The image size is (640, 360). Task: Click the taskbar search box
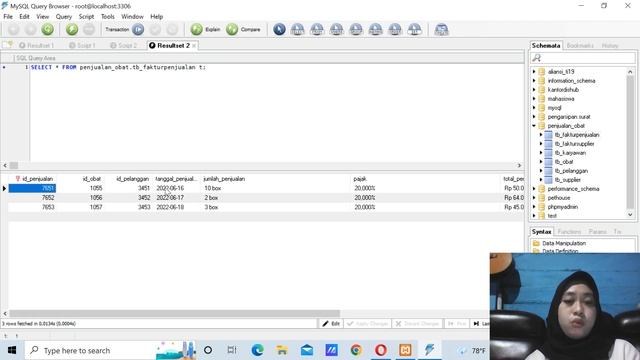point(110,350)
